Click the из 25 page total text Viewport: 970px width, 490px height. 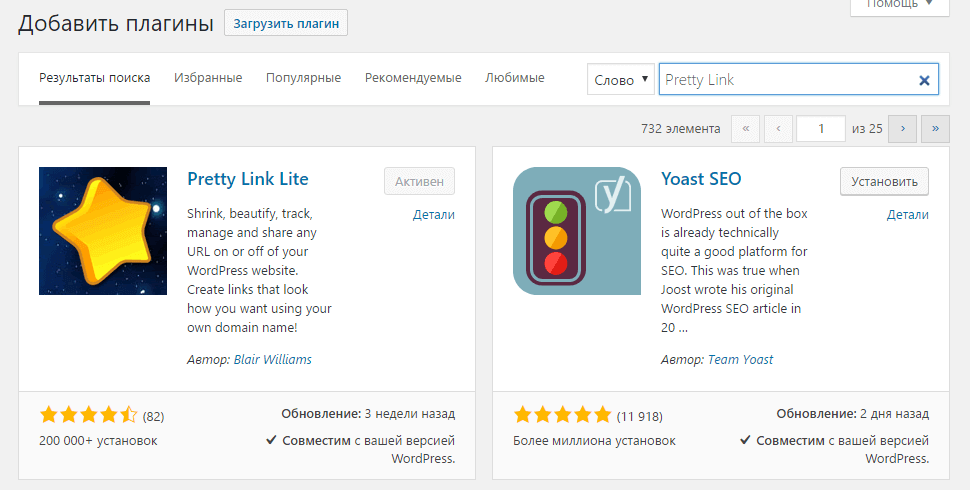pos(867,129)
